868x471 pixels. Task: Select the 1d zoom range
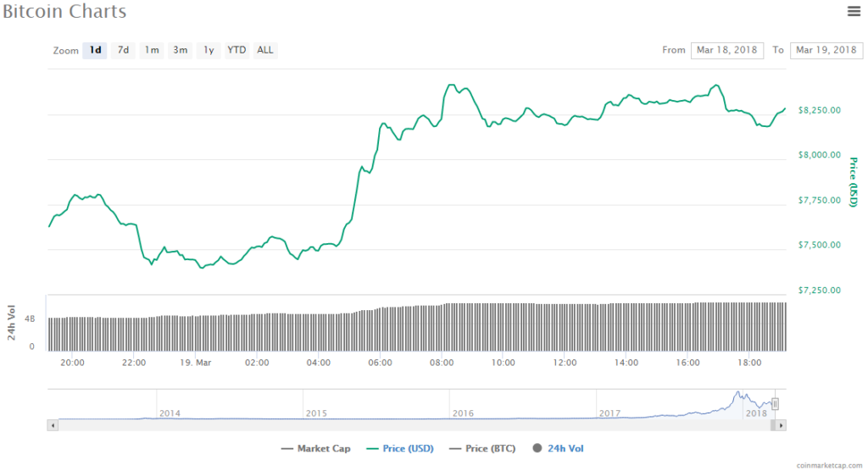tap(95, 50)
